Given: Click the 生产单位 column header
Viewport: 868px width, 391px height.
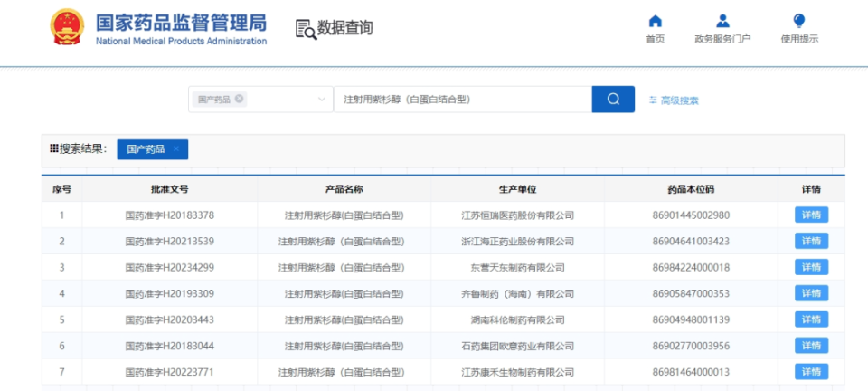Looking at the screenshot, I should (x=517, y=189).
